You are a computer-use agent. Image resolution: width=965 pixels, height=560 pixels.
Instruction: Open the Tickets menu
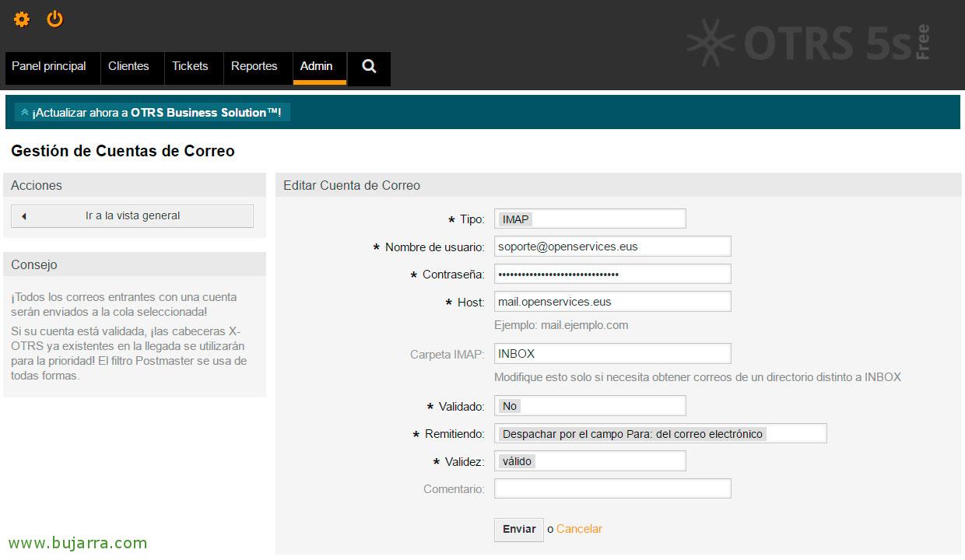tap(190, 67)
